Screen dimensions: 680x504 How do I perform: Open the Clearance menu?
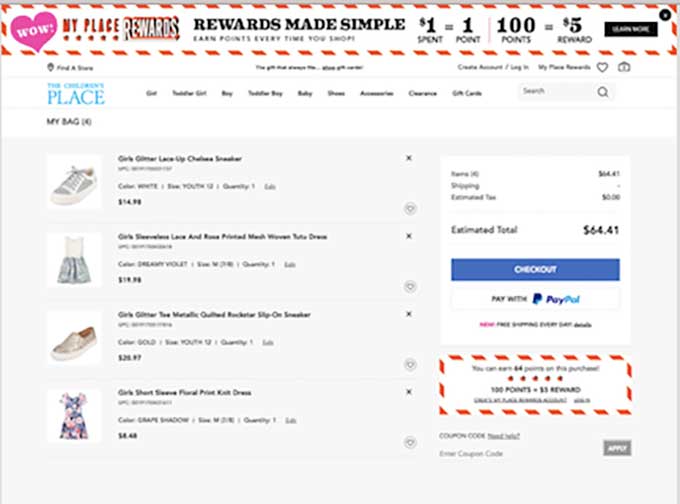423,93
